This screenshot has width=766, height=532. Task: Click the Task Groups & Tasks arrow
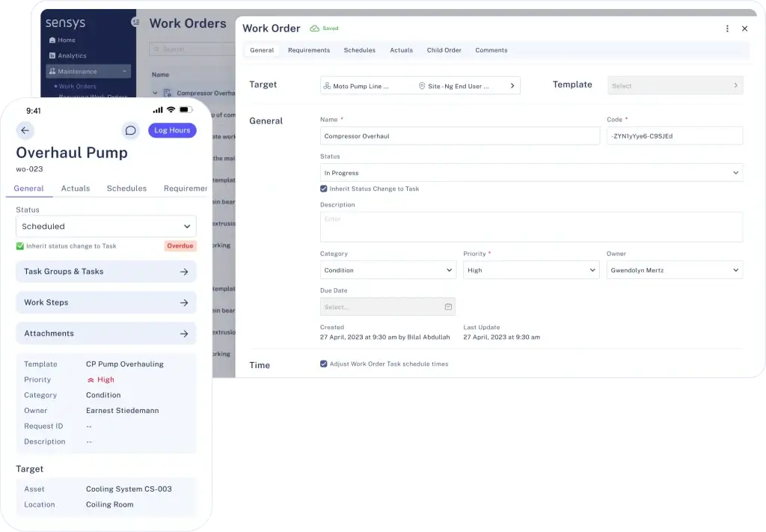pyautogui.click(x=184, y=272)
